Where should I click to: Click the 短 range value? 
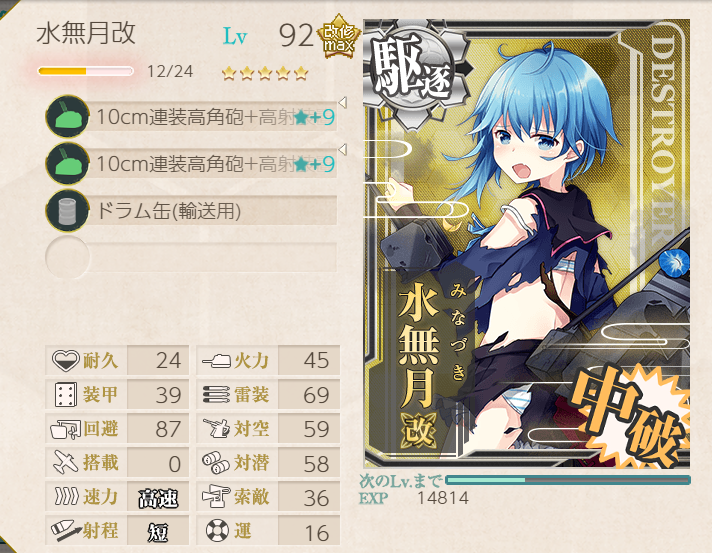point(158,532)
